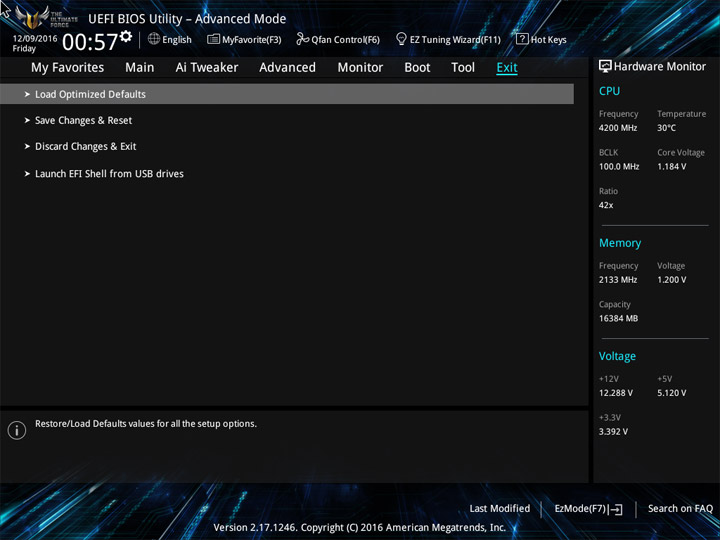Click CPU frequency value 4200 MHz
The image size is (720, 540).
tap(618, 128)
